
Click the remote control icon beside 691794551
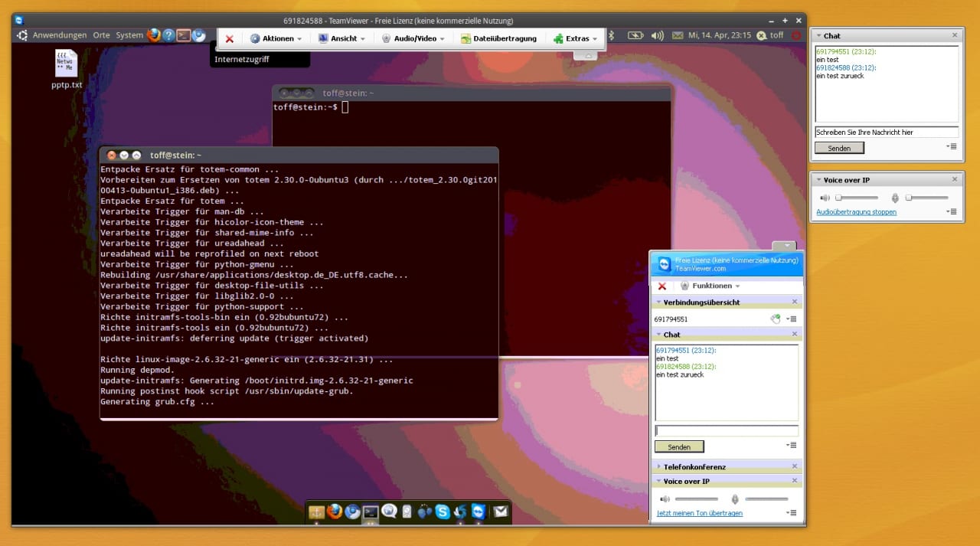click(x=776, y=319)
